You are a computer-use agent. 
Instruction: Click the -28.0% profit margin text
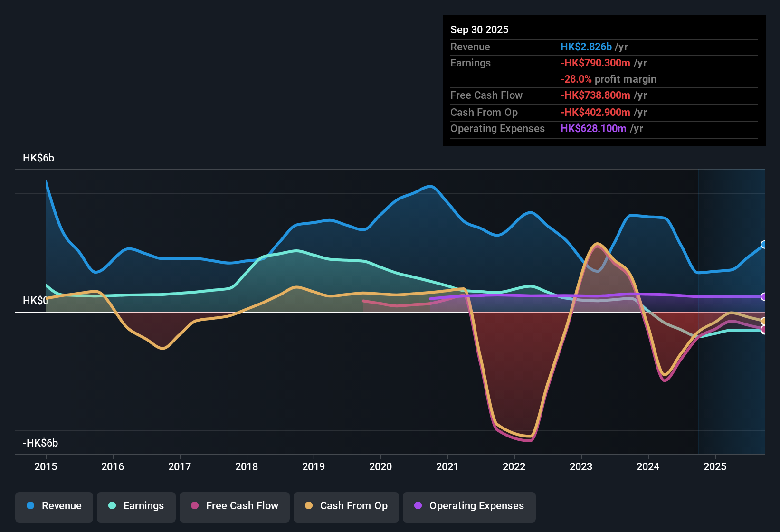click(x=609, y=79)
